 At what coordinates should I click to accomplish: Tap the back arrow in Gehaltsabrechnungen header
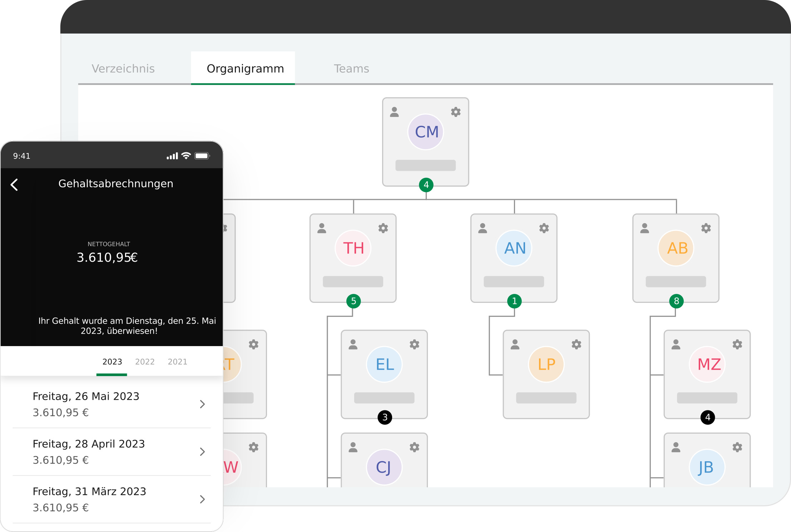tap(14, 185)
